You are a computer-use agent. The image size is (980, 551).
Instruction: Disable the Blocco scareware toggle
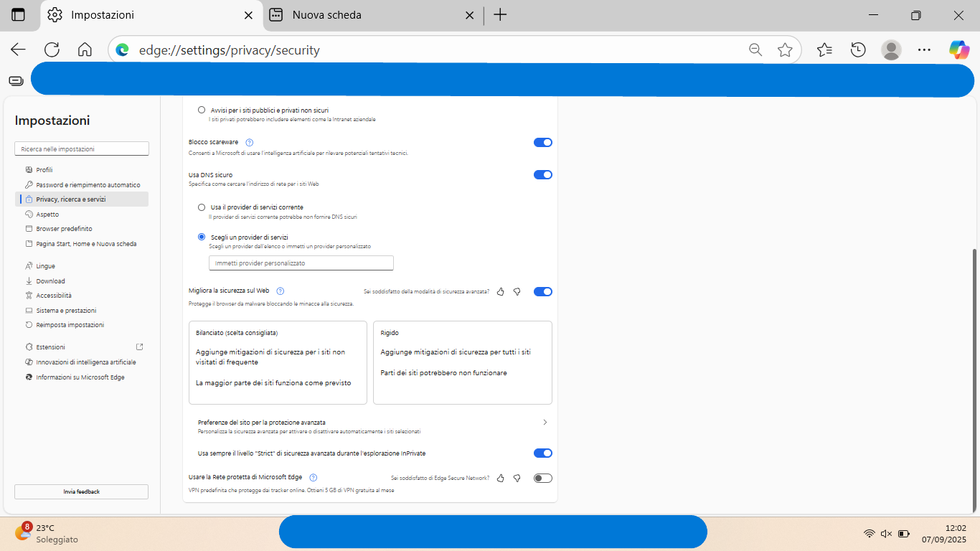pyautogui.click(x=543, y=143)
